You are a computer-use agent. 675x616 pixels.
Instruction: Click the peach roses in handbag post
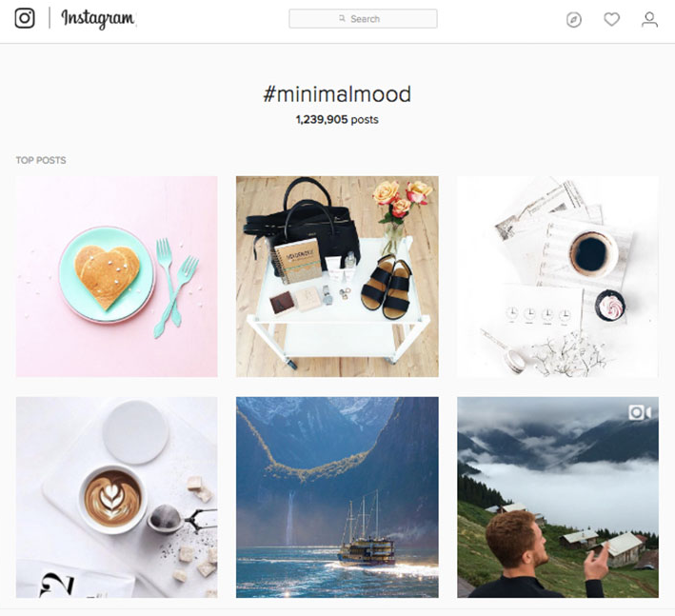[402, 199]
